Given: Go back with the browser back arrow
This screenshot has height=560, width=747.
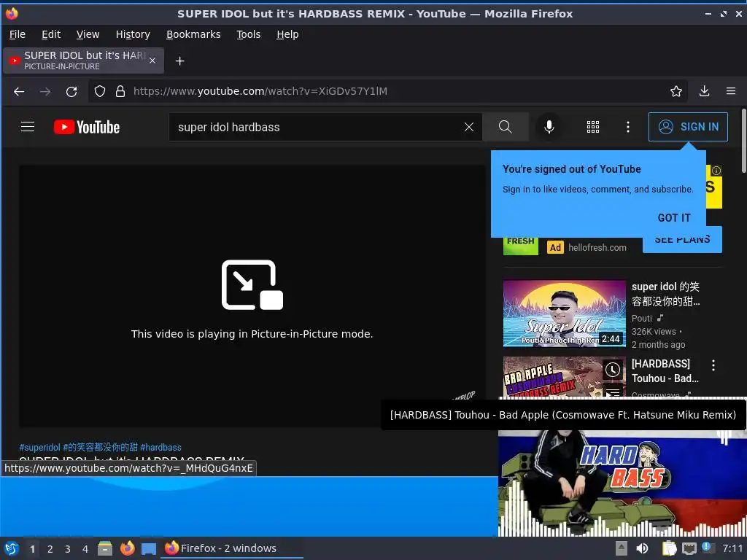Looking at the screenshot, I should click(19, 91).
